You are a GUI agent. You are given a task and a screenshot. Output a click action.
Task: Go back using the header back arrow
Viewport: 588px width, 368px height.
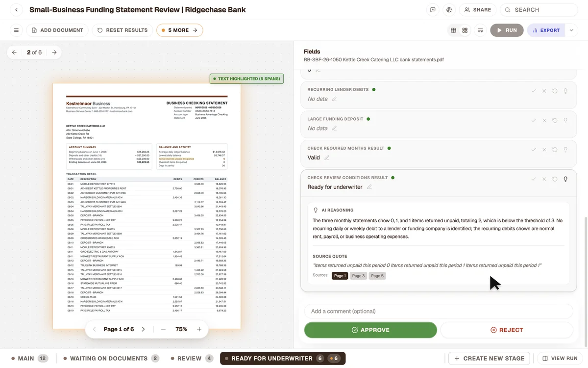(16, 10)
